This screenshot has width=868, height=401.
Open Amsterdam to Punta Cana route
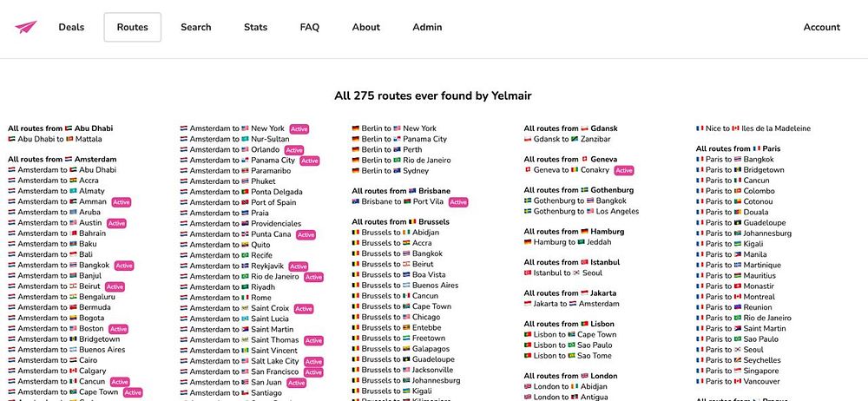(x=236, y=234)
